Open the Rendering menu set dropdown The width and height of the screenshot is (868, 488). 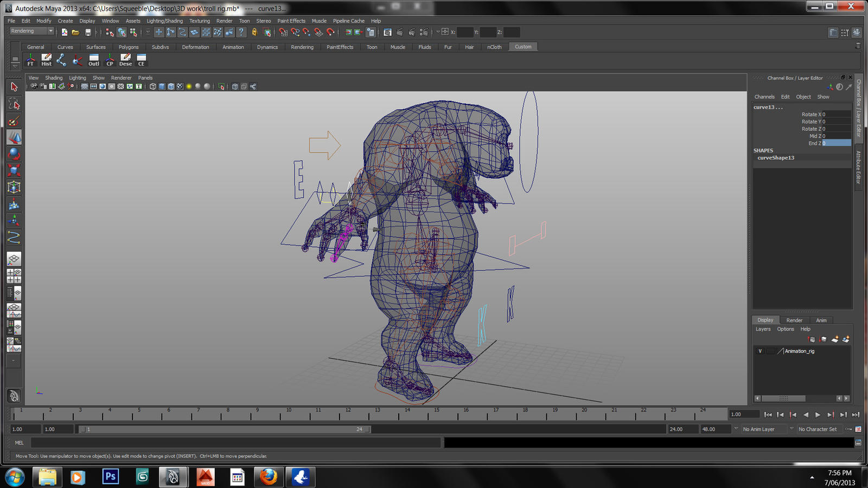coord(32,31)
